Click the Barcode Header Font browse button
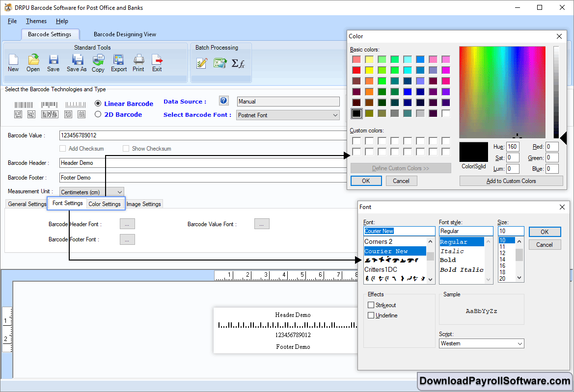 pyautogui.click(x=127, y=224)
